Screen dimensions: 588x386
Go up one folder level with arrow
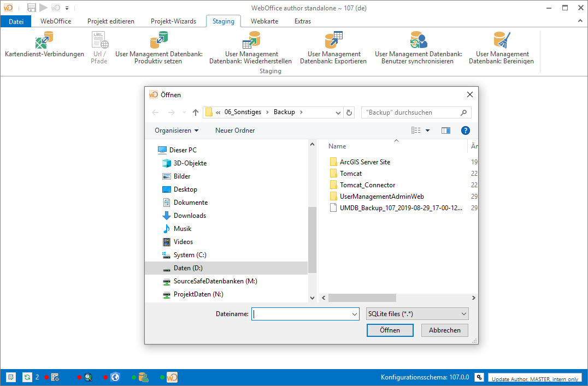click(x=195, y=112)
